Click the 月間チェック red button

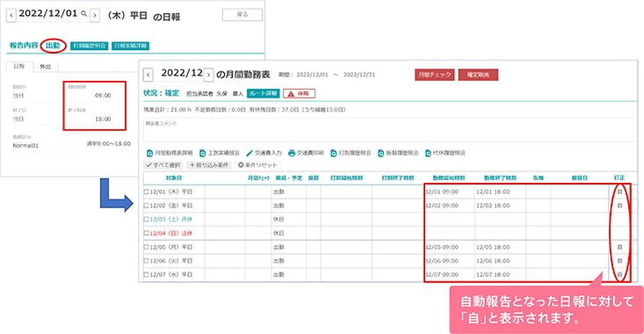(x=435, y=75)
